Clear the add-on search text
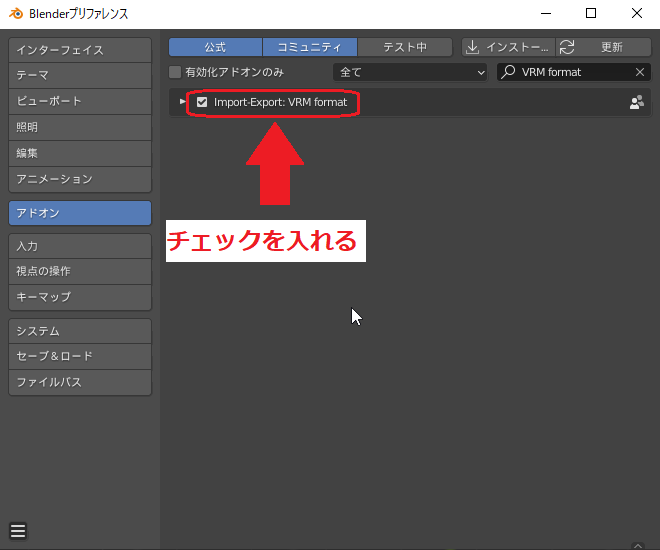 [640, 72]
